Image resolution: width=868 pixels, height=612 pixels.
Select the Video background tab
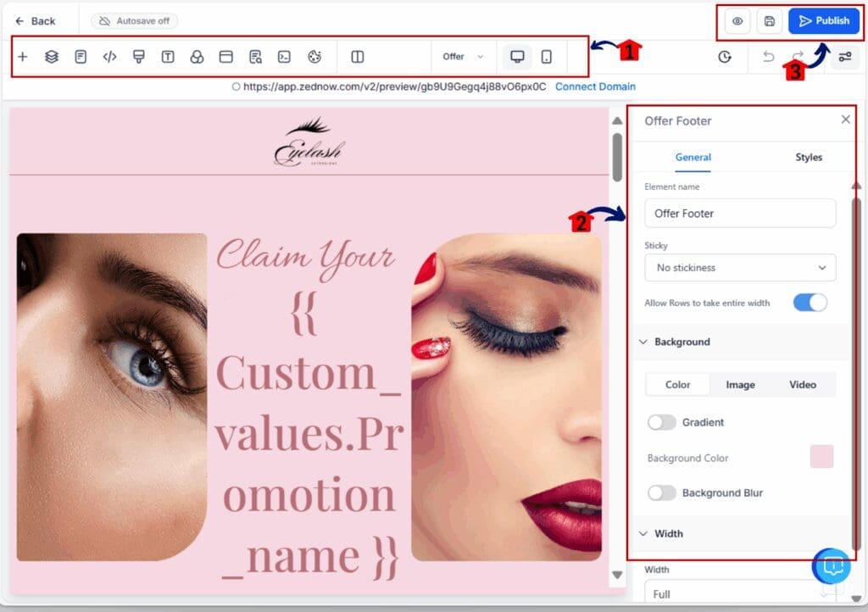(x=802, y=384)
